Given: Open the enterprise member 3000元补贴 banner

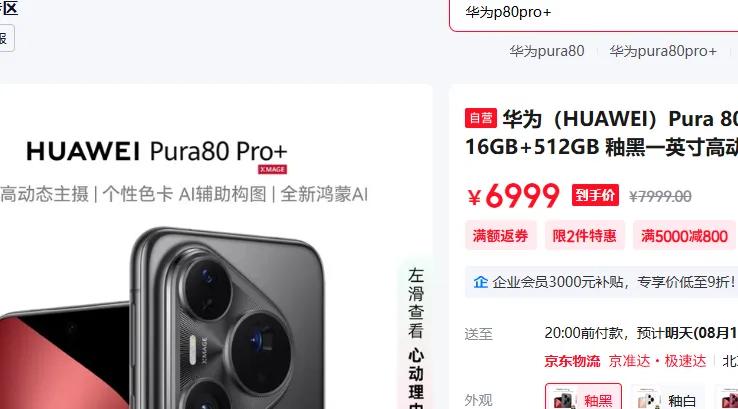Looking at the screenshot, I should click(602, 282).
